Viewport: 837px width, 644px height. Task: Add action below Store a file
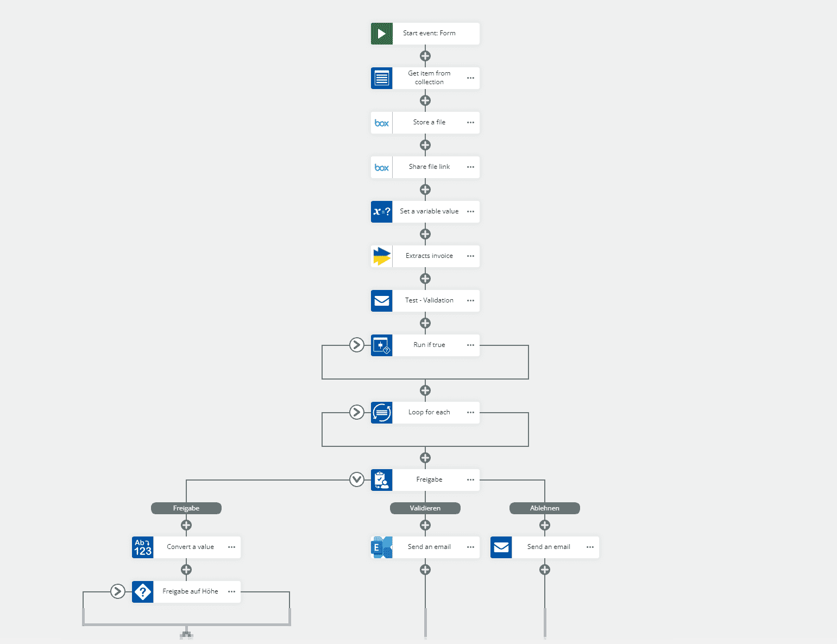(x=425, y=145)
